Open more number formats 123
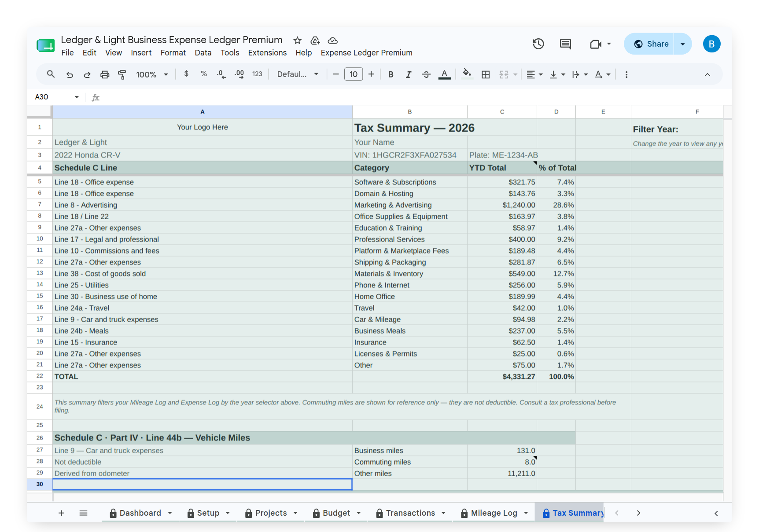The image size is (759, 532). [x=257, y=74]
